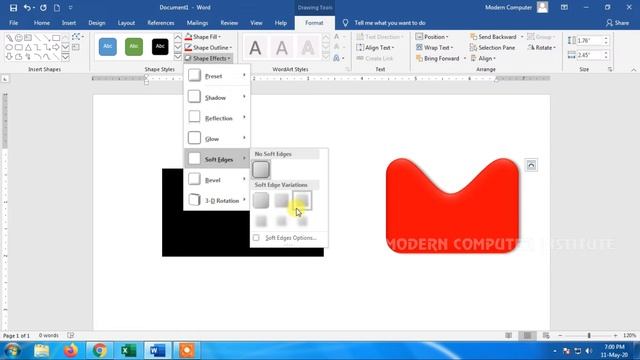The width and height of the screenshot is (640, 360).
Task: Collapse the ribbon with the chevron
Action: 633,70
